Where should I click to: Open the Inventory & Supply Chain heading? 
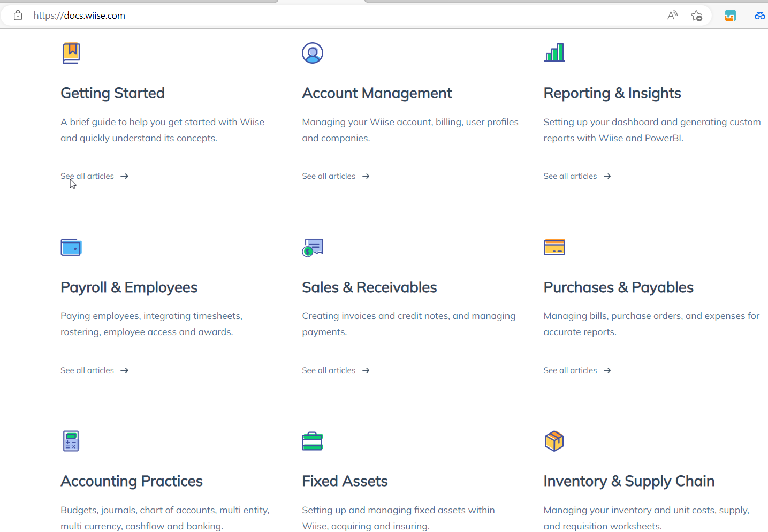coord(629,481)
